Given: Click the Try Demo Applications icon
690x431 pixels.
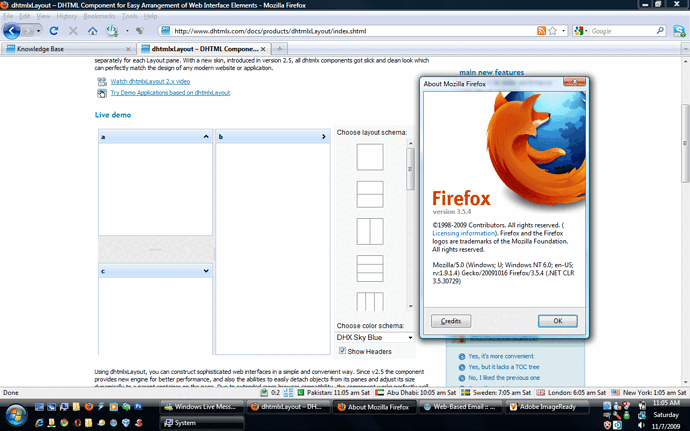Looking at the screenshot, I should click(102, 93).
